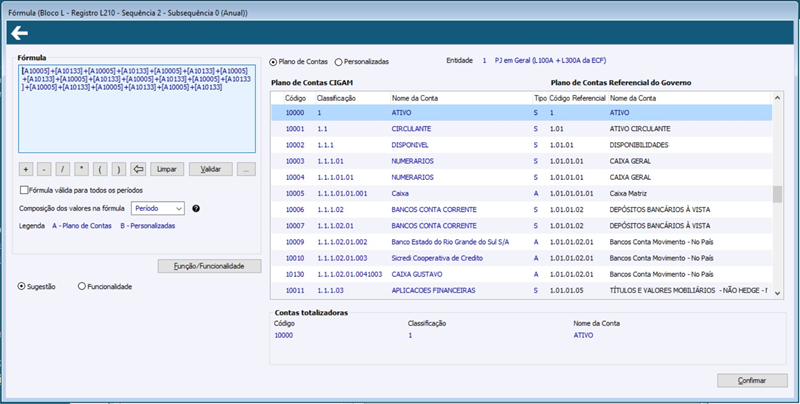Click the Função/Funcionalidade button
The height and width of the screenshot is (404, 800).
(209, 266)
